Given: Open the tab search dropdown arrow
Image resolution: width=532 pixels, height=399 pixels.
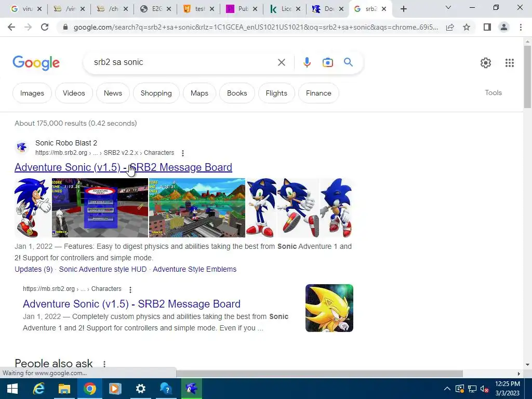Looking at the screenshot, I should tap(448, 8).
